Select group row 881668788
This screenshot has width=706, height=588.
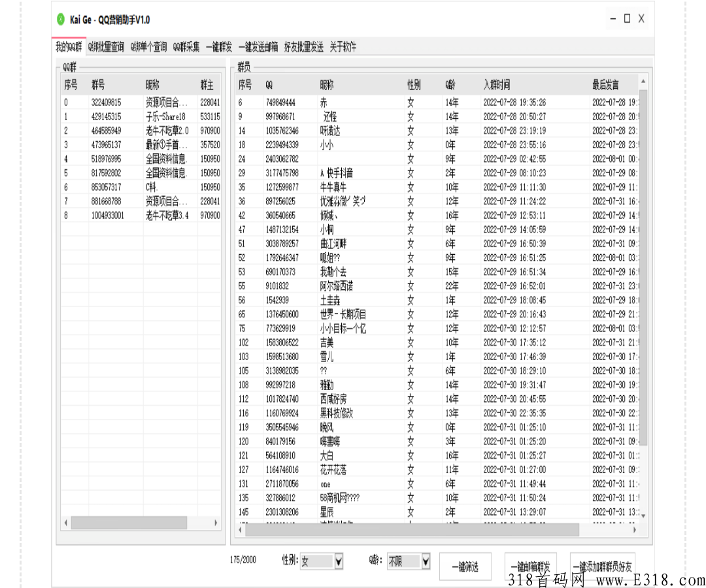click(141, 201)
